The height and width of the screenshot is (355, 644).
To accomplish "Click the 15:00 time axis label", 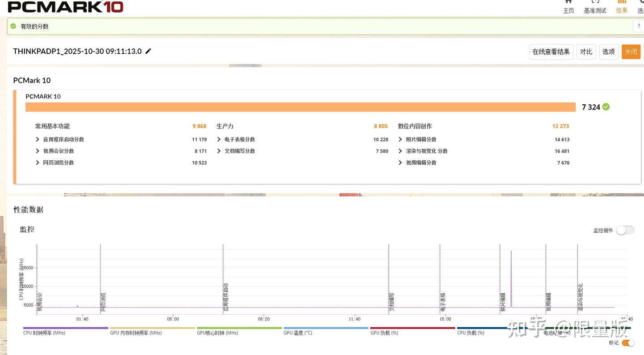I will 445,319.
